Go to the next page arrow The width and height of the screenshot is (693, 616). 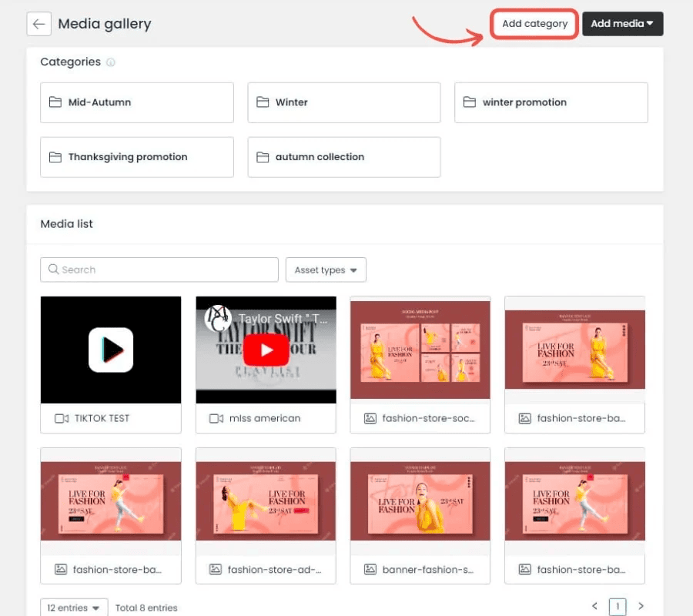(x=641, y=607)
